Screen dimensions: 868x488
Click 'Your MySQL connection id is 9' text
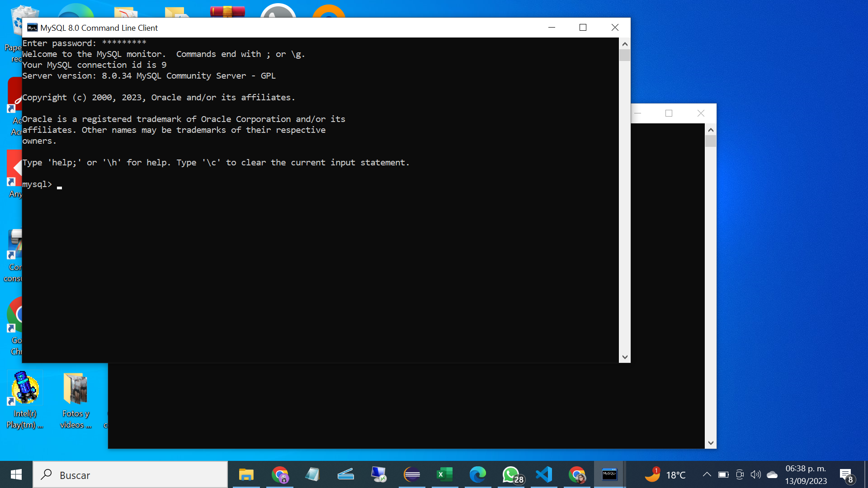click(x=94, y=65)
